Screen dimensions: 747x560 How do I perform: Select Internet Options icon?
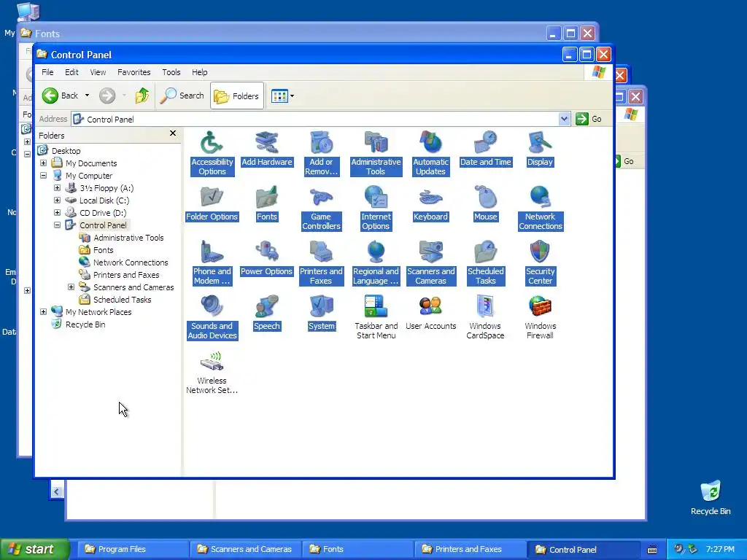pos(376,208)
